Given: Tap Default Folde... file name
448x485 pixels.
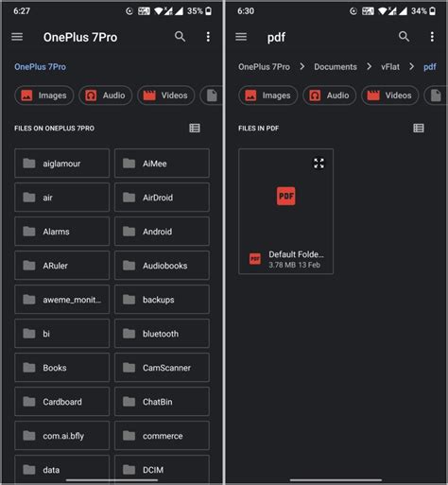Looking at the screenshot, I should (296, 254).
